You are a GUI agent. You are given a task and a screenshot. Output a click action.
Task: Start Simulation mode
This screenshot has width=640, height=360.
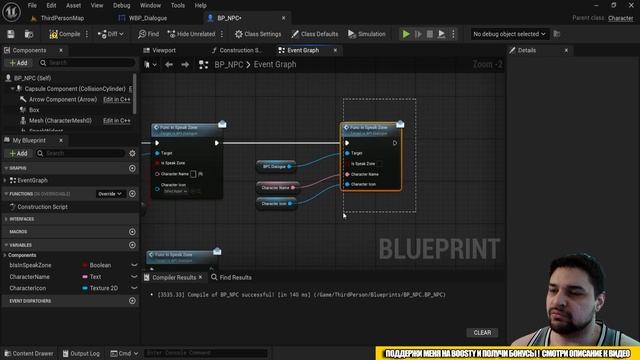(367, 34)
